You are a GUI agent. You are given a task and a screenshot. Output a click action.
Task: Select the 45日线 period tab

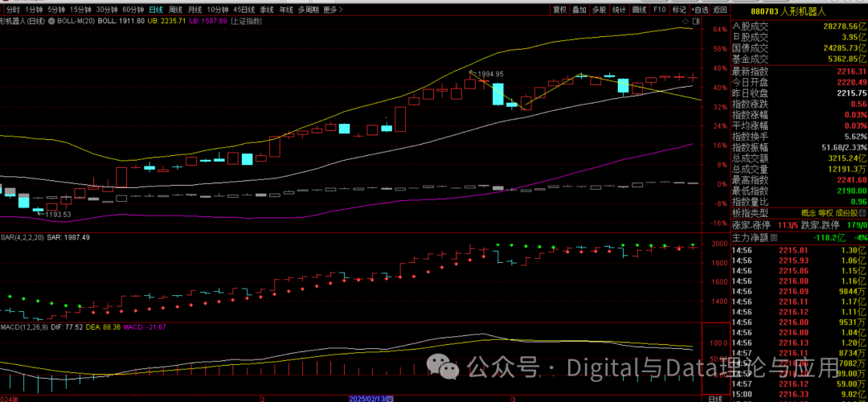click(x=244, y=10)
